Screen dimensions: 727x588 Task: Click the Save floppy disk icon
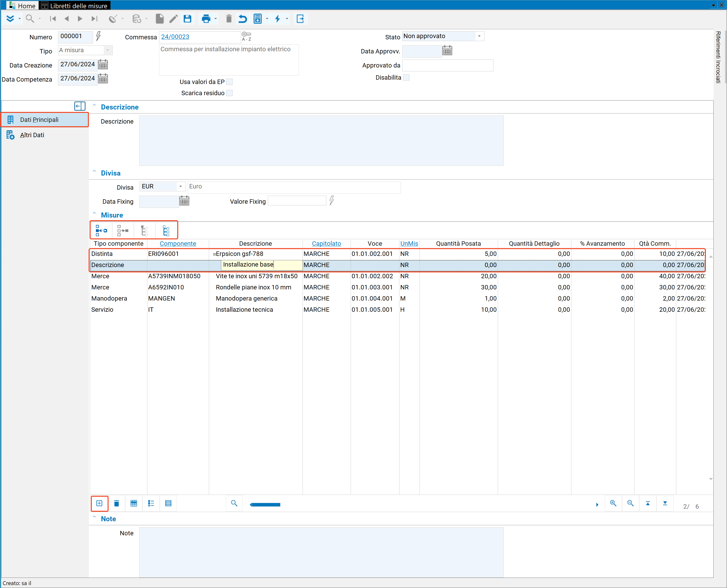pos(187,19)
